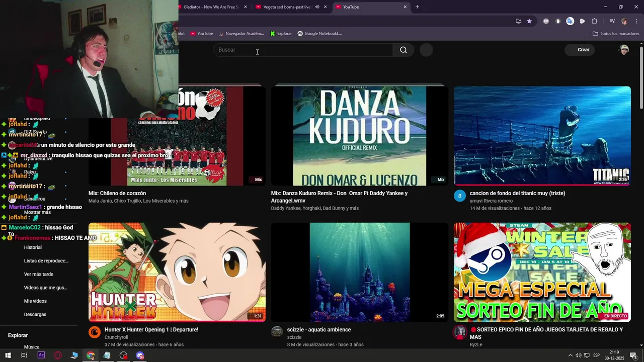The width and height of the screenshot is (644, 362).
Task: Open Vídeos que me gustan in sidebar
Action: click(x=45, y=288)
